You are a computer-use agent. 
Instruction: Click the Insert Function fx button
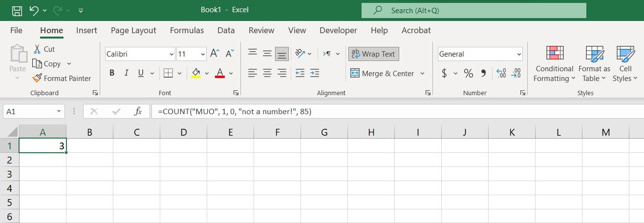(138, 111)
